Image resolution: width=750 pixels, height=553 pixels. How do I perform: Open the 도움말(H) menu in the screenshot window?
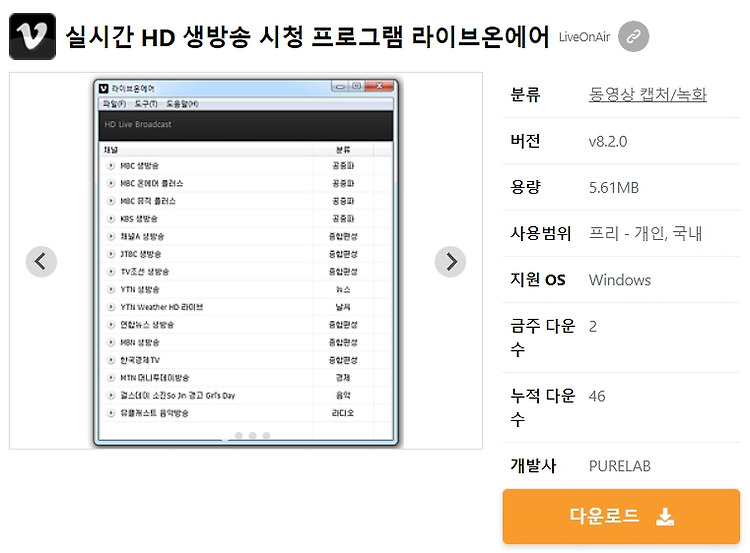click(x=182, y=104)
